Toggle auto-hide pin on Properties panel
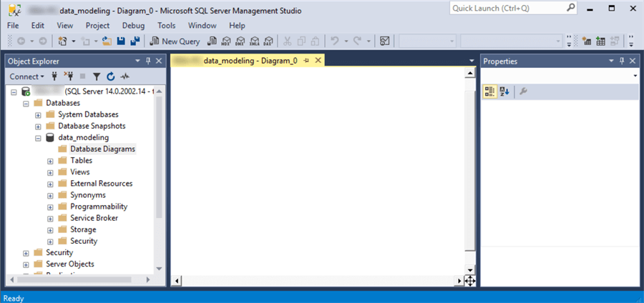 (x=622, y=61)
